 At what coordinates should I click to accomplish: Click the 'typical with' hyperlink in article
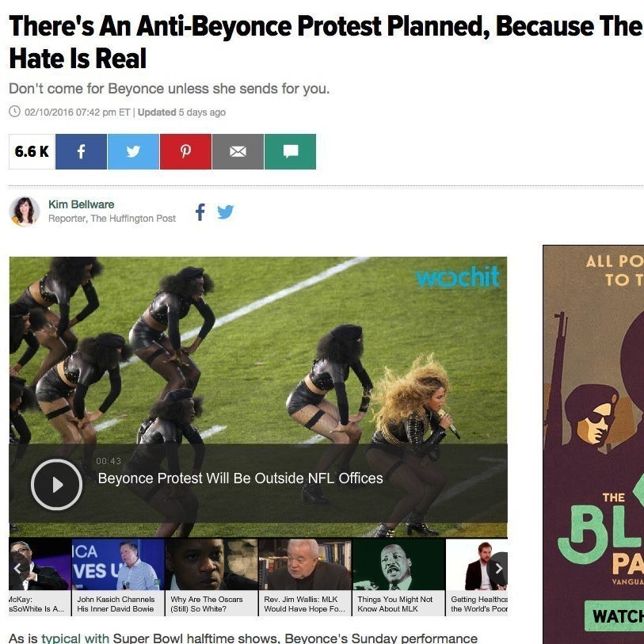point(75,638)
